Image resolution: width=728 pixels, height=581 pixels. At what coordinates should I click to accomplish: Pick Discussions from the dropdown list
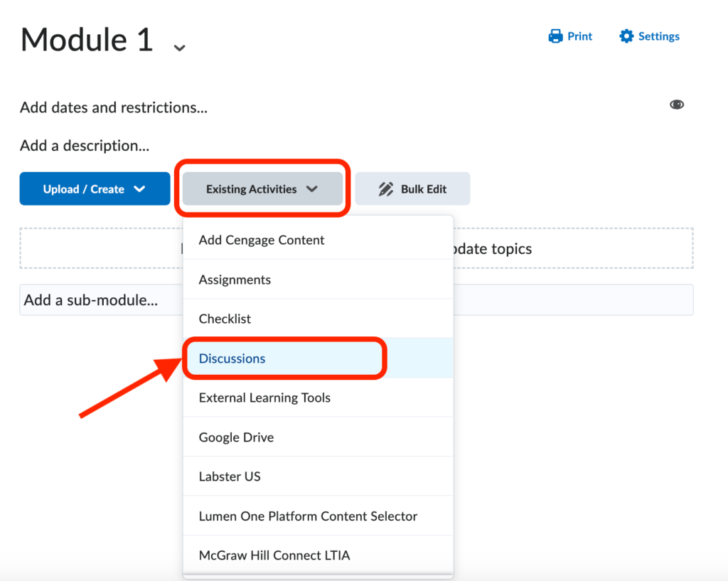232,358
